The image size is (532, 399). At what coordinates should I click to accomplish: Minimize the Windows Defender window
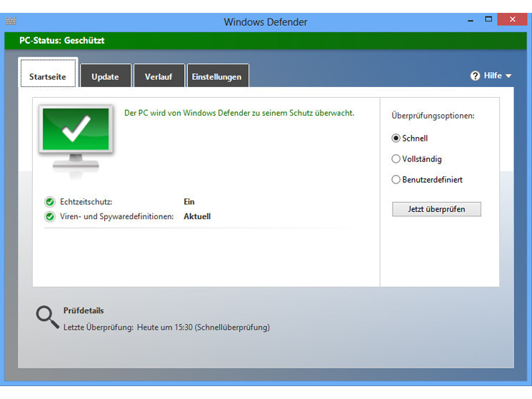pyautogui.click(x=471, y=21)
